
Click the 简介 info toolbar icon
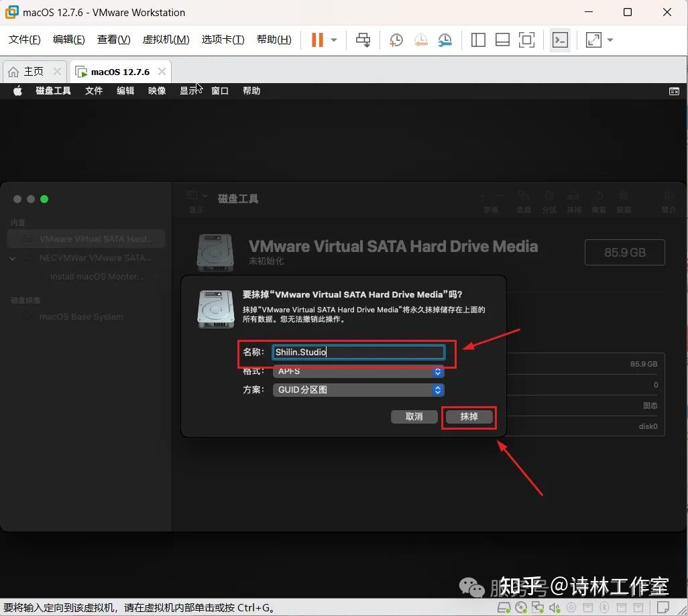tap(669, 195)
